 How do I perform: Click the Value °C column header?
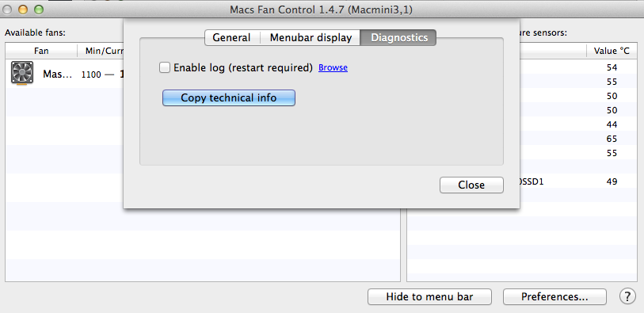point(612,51)
